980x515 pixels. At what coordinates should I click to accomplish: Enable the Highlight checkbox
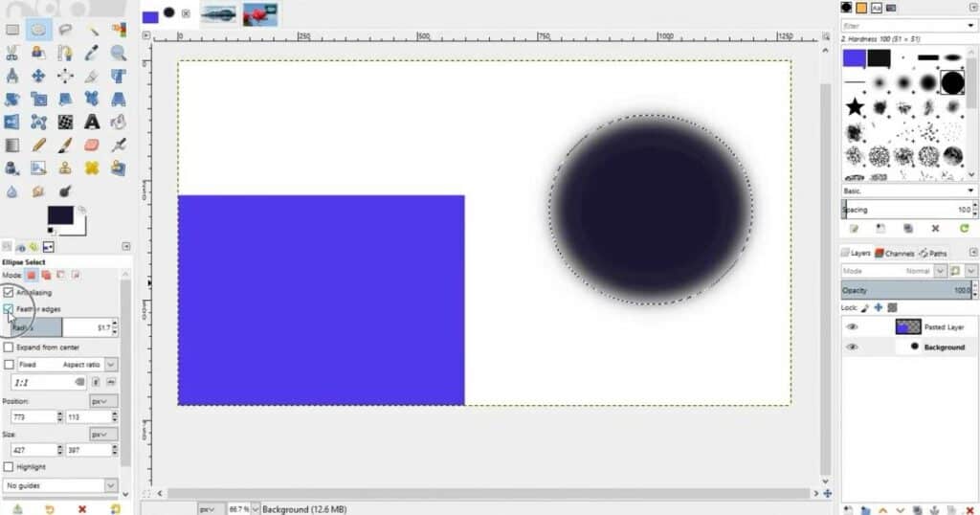point(8,467)
